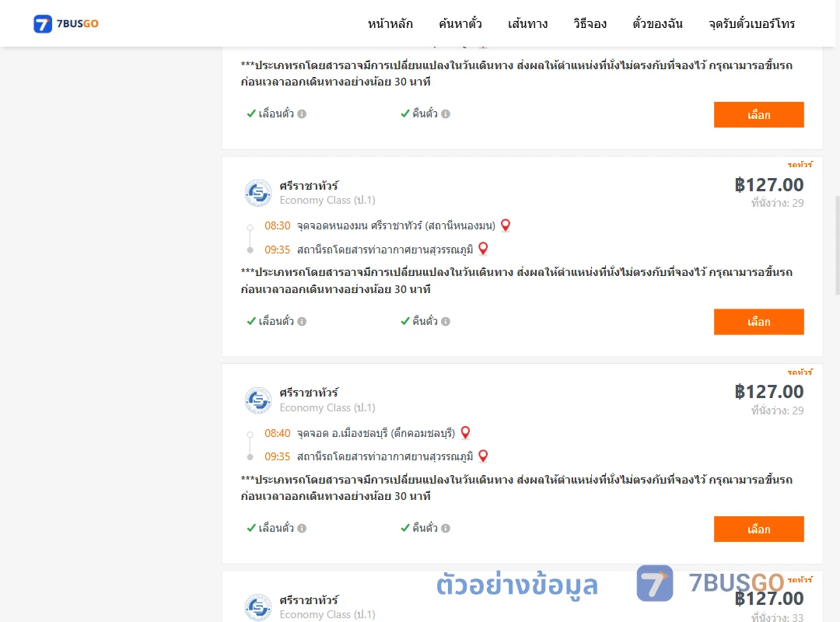Click เลื่อนตั๋ว label on the 08:30 trip
This screenshot has width=840, height=622.
276,321
